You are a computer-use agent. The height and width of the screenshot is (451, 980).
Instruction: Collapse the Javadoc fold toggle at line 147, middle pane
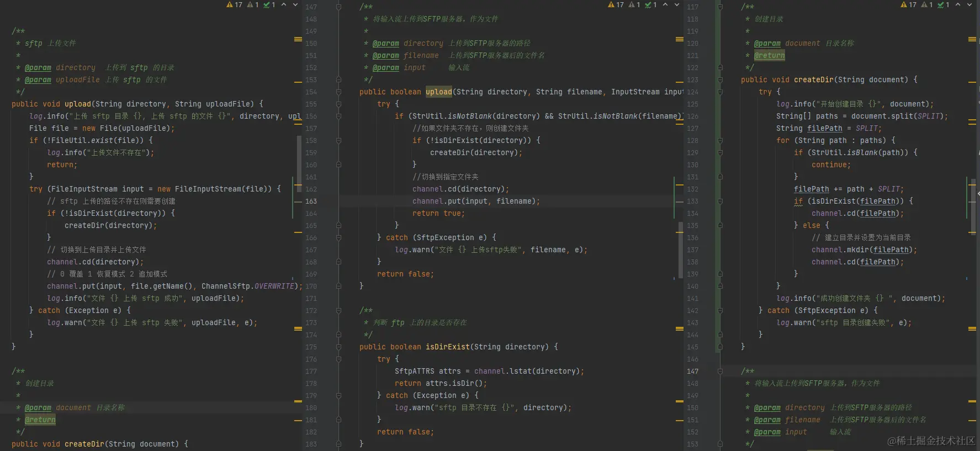338,7
